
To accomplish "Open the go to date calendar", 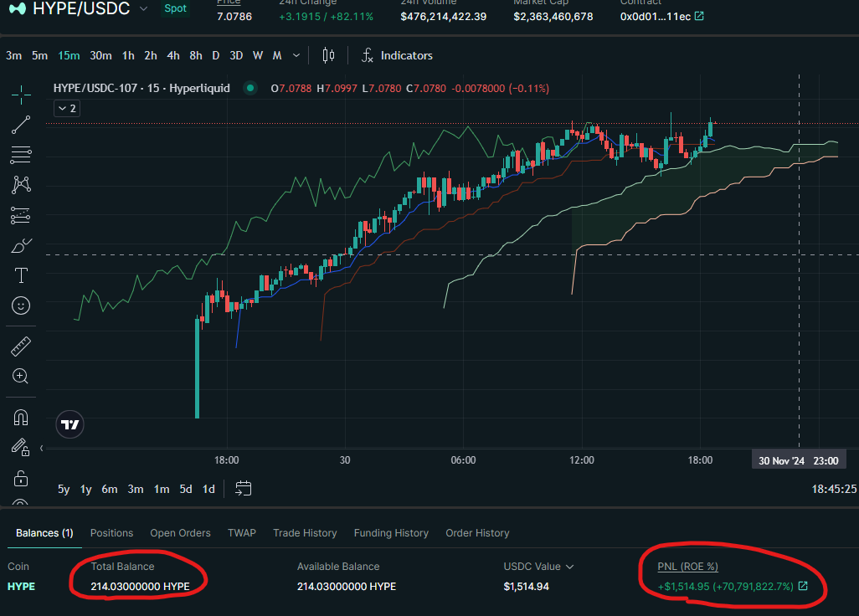I will pyautogui.click(x=244, y=489).
